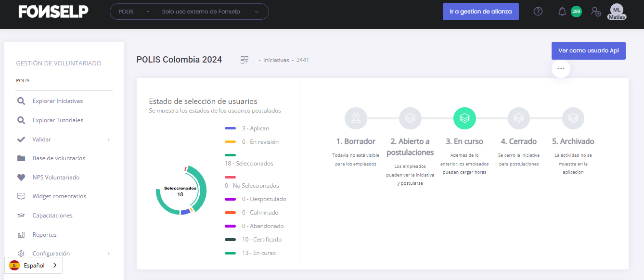Viewport: 644px width, 280px height.
Task: Click the Capacitaciones megaphone icon
Action: 21,215
